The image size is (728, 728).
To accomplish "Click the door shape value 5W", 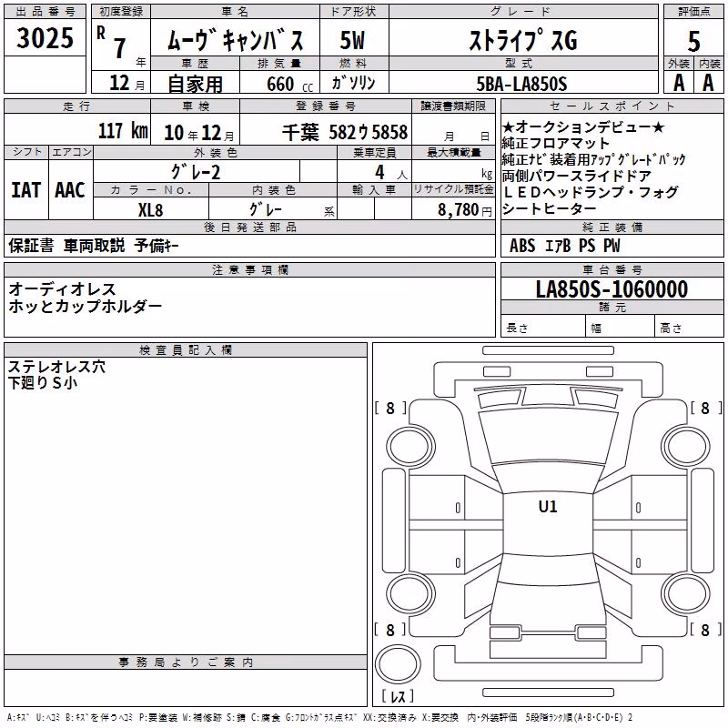I will pos(352,40).
